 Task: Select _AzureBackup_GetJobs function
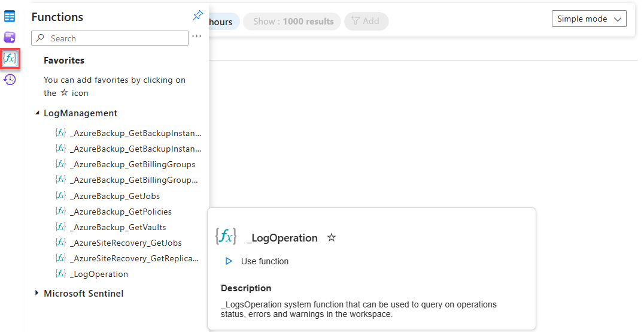114,196
